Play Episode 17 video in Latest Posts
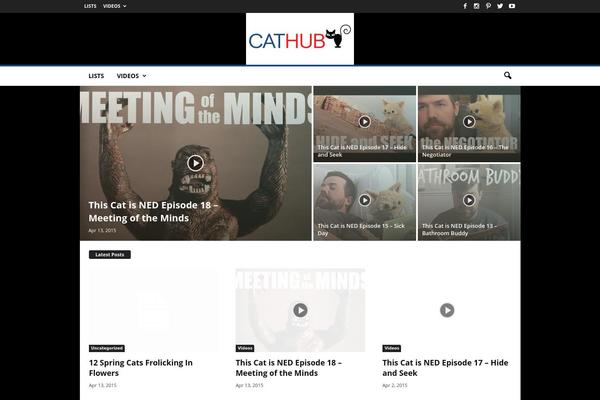Viewport: 600px width, 400px height. click(447, 310)
